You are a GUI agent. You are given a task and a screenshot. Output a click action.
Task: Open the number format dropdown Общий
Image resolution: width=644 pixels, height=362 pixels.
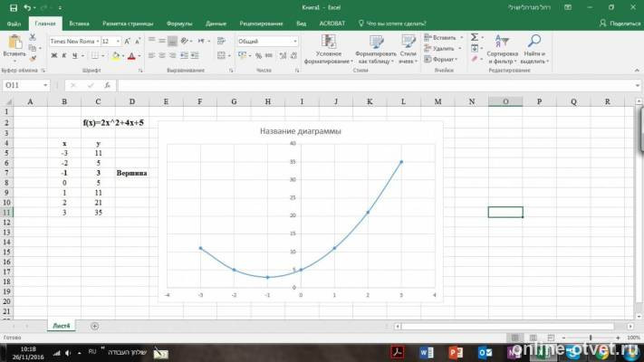295,41
